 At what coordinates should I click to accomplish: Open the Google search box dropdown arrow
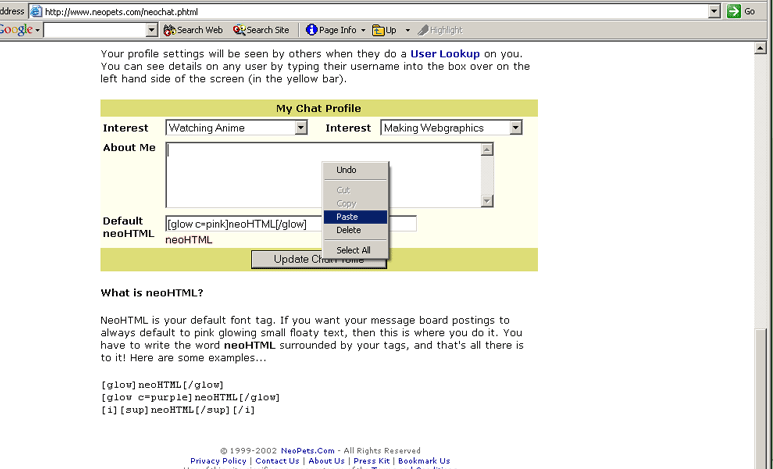152,30
